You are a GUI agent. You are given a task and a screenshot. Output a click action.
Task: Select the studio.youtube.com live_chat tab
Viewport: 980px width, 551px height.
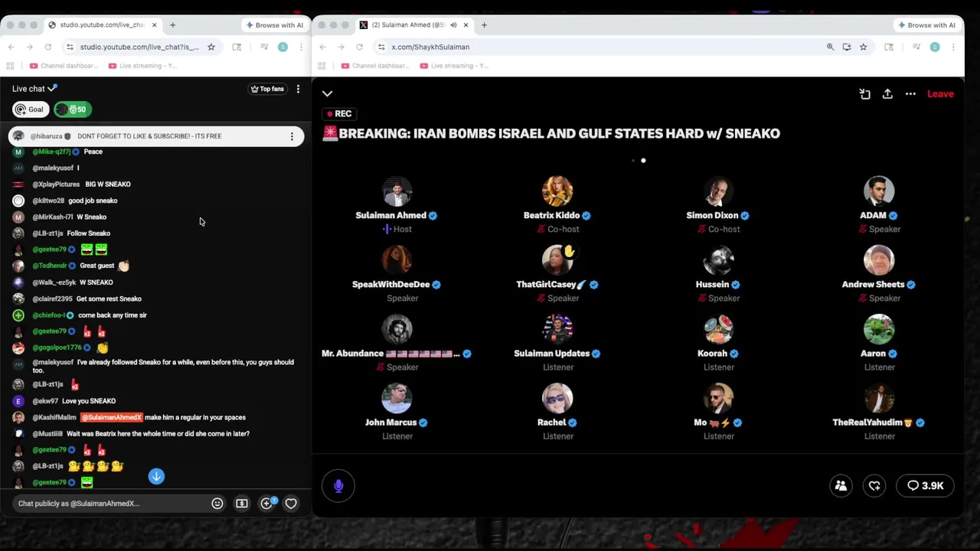point(103,25)
